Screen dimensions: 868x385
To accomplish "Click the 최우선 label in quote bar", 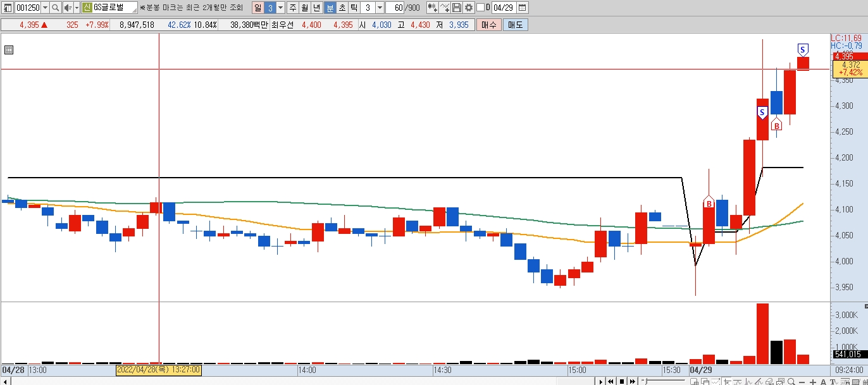I will (x=282, y=25).
